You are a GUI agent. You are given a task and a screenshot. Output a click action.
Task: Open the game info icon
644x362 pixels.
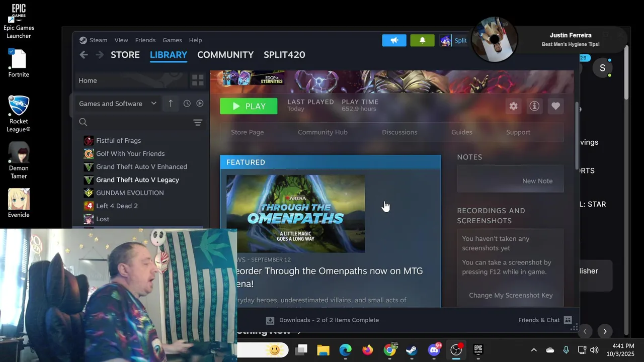(534, 106)
